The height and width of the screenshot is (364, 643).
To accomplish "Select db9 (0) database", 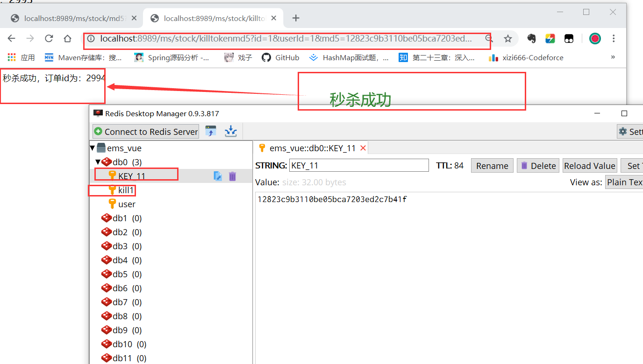I will point(121,330).
